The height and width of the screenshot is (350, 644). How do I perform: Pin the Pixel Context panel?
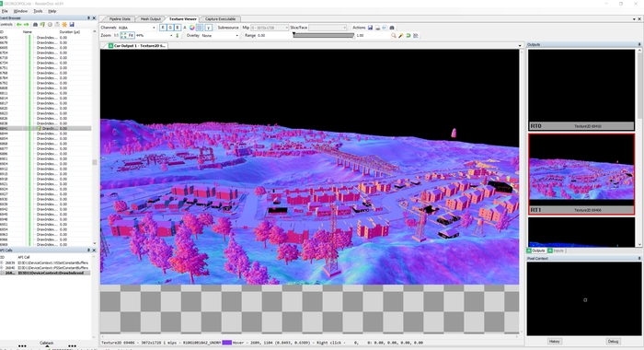(639, 258)
